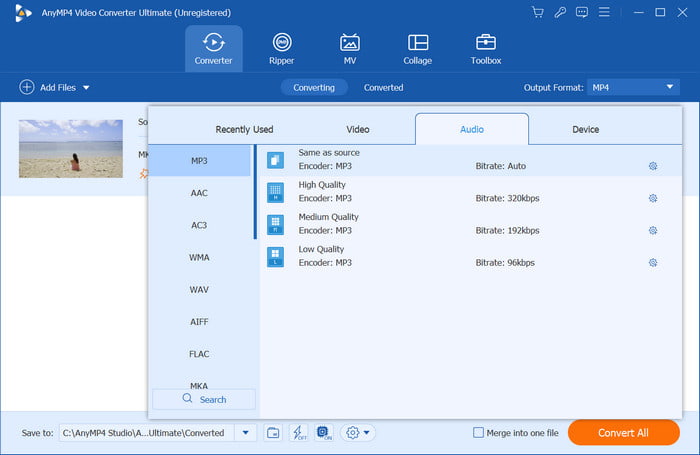This screenshot has width=700, height=455.
Task: Choose FLAC in the format list
Action: click(199, 354)
